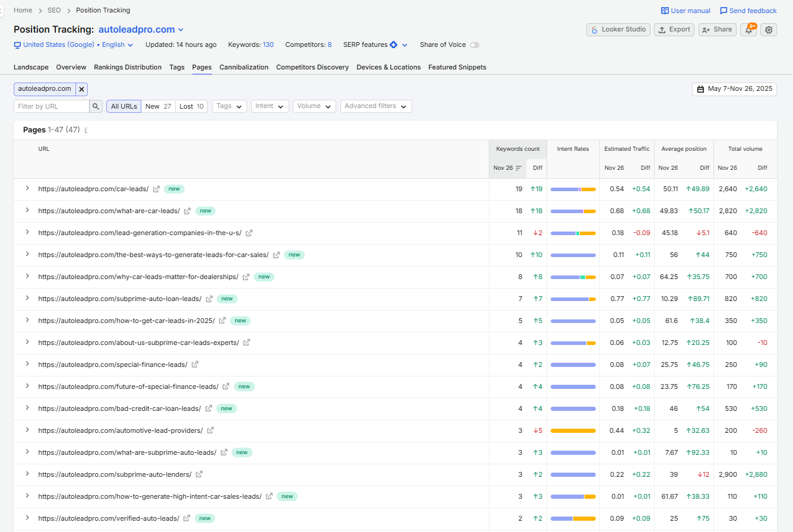793x532 pixels.
Task: Expand the lead-generation-companies-in-the-u-s row
Action: pyautogui.click(x=27, y=232)
